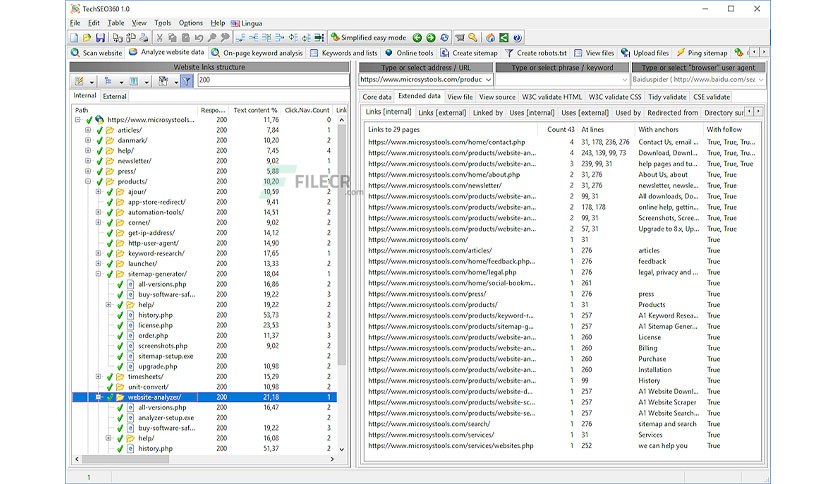Viewport: 836px width, 484px height.
Task: Click the Cut scissors icon
Action: click(159, 38)
